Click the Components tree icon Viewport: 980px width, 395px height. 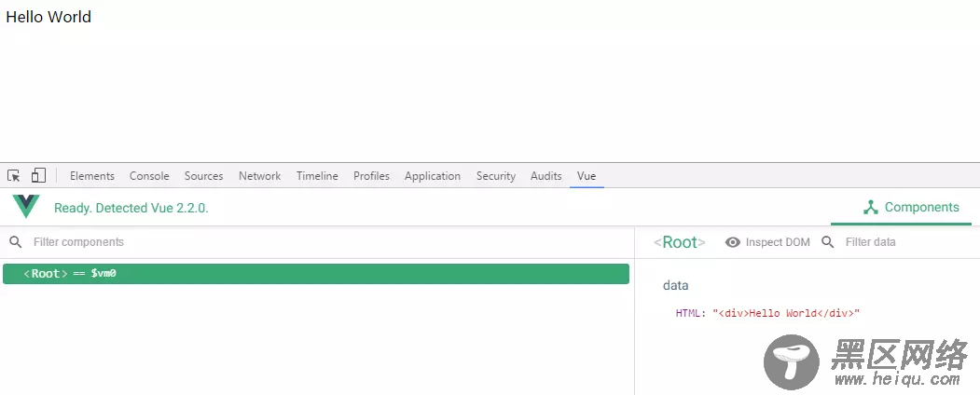pyautogui.click(x=871, y=208)
